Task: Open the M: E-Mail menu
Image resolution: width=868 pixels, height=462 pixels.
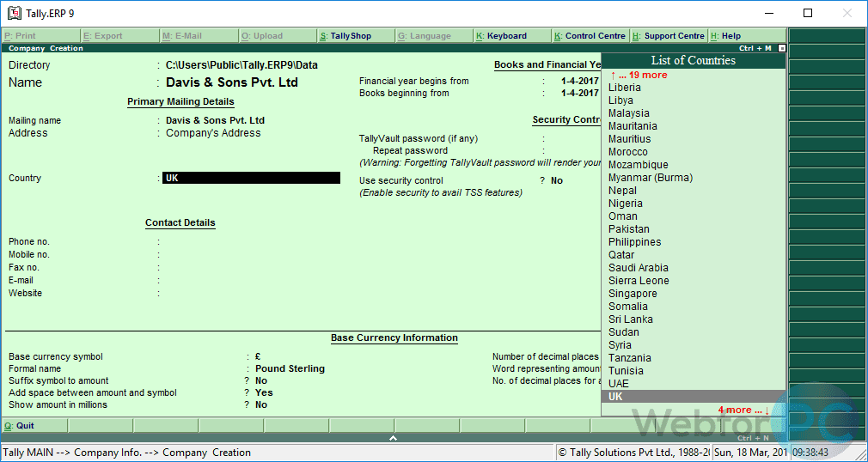Action: point(199,35)
